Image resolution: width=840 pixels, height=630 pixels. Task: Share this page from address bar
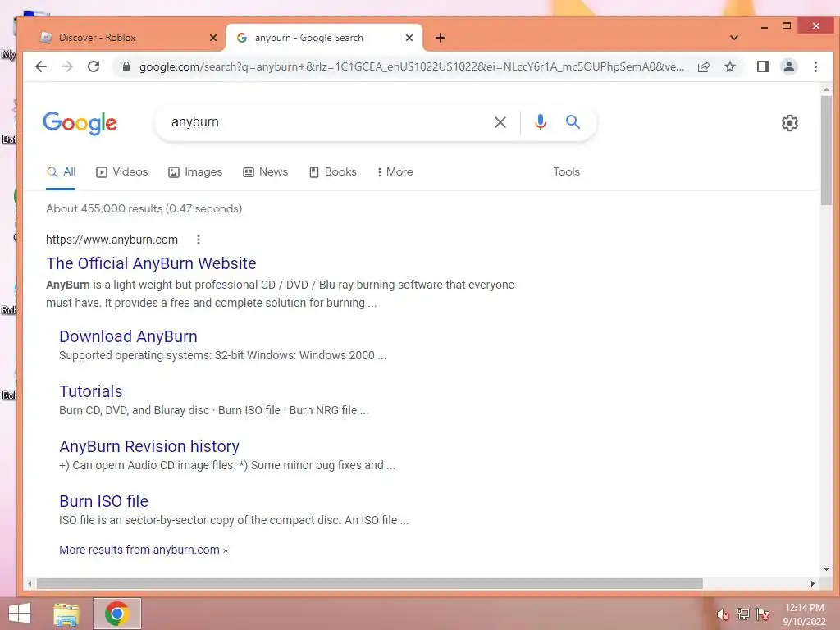(x=704, y=66)
